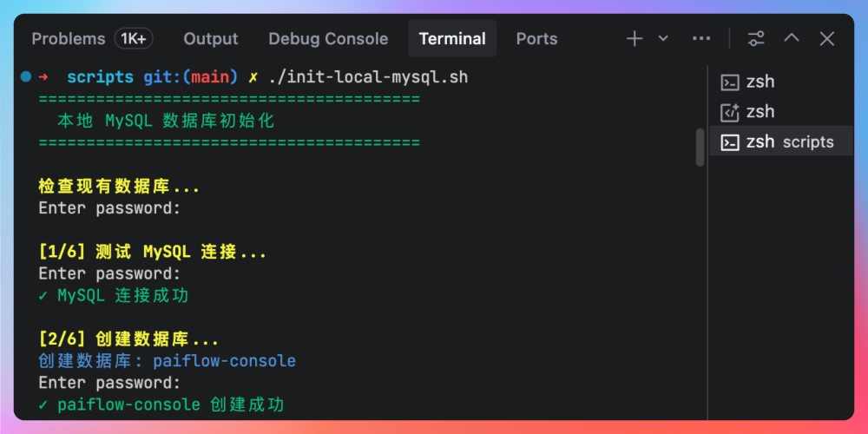The width and height of the screenshot is (868, 434).
Task: Show the Ports tab
Action: pyautogui.click(x=536, y=39)
